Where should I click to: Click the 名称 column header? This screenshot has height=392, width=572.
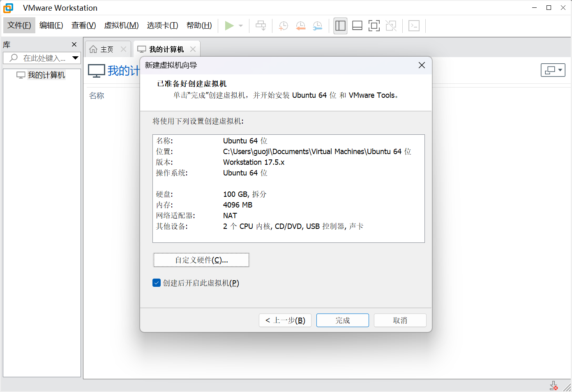coord(97,96)
